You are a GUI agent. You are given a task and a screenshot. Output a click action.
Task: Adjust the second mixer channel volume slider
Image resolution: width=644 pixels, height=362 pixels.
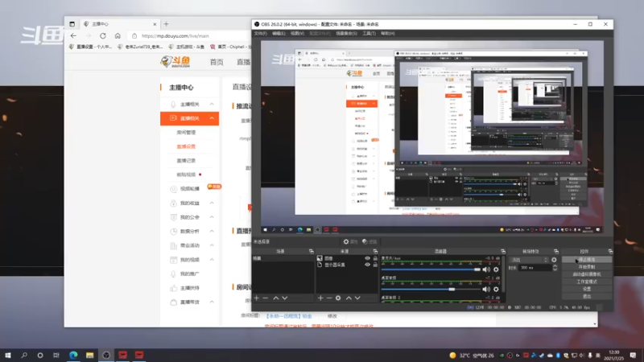click(x=431, y=290)
